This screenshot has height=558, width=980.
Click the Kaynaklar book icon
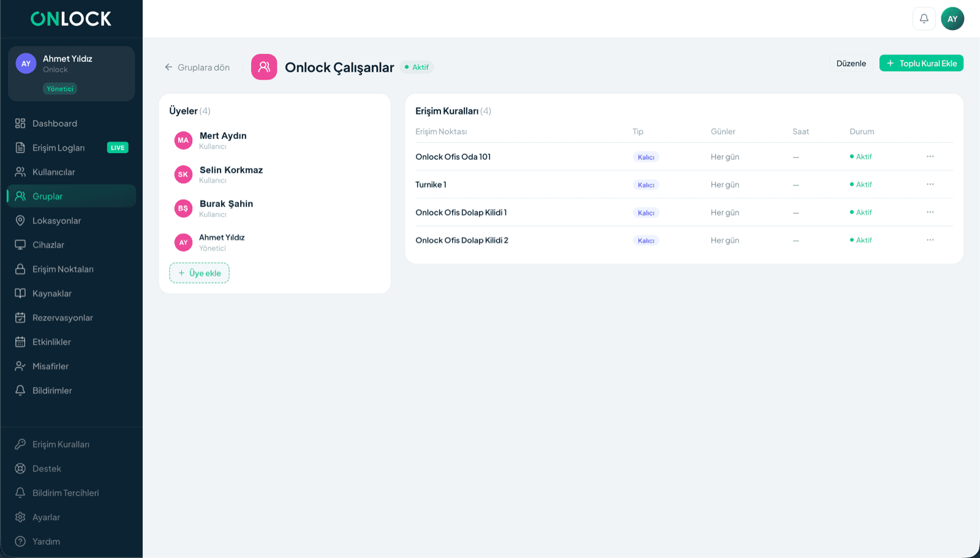pyautogui.click(x=20, y=293)
